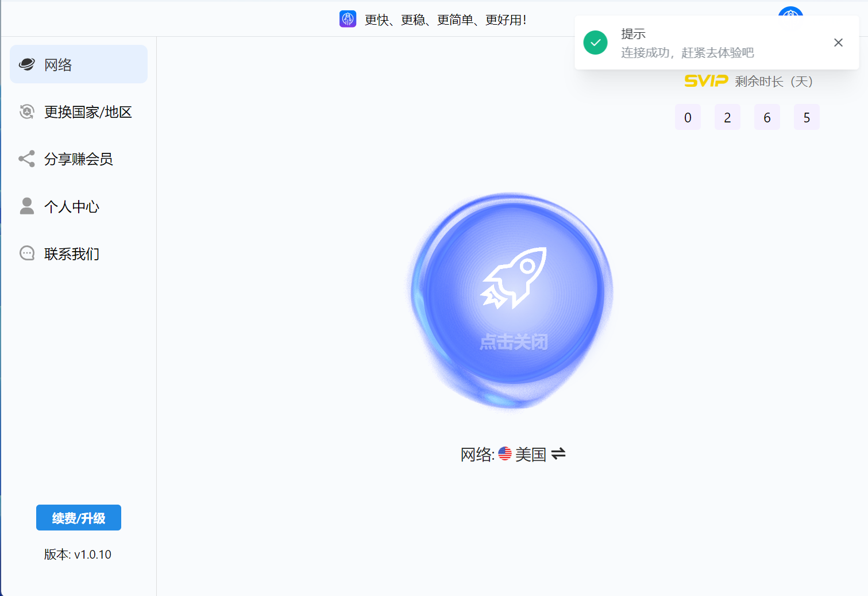Click the person icon for 个人中心
Image resolution: width=868 pixels, height=596 pixels.
26,206
